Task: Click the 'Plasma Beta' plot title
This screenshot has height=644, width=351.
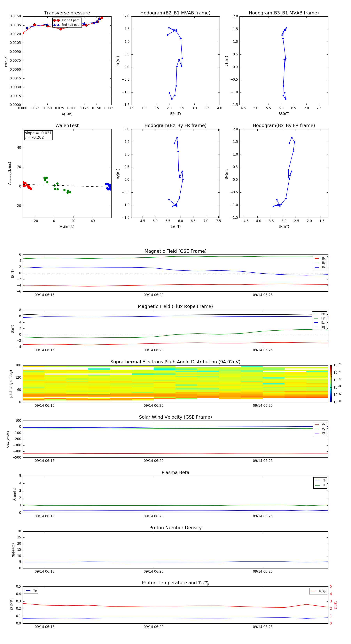Action: 175,472
